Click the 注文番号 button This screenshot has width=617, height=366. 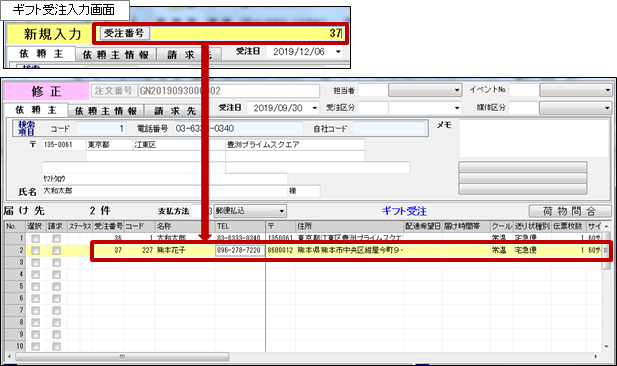coord(114,91)
